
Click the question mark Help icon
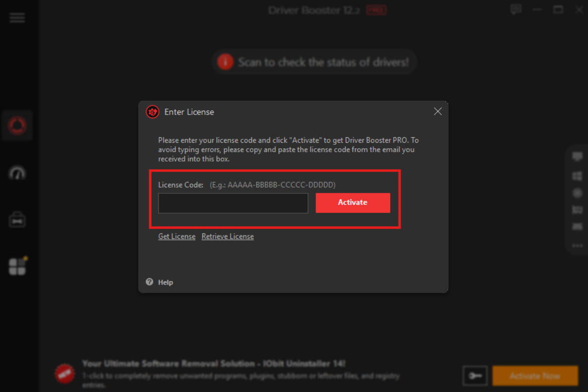coord(150,282)
